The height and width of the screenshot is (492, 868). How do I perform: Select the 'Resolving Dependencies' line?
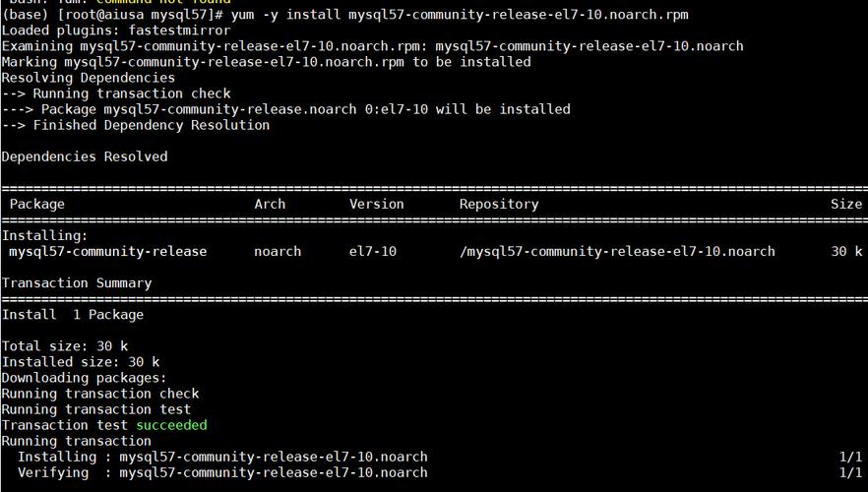click(88, 78)
